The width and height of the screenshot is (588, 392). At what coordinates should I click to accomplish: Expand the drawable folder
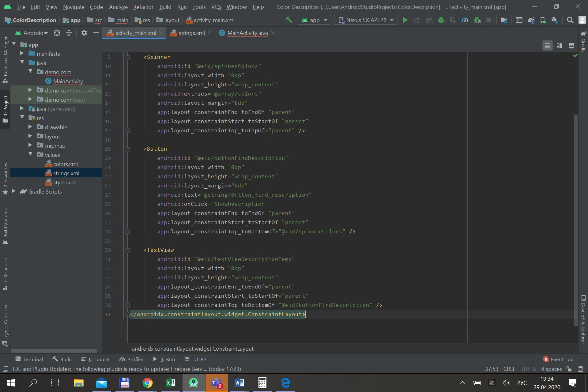[x=30, y=126]
